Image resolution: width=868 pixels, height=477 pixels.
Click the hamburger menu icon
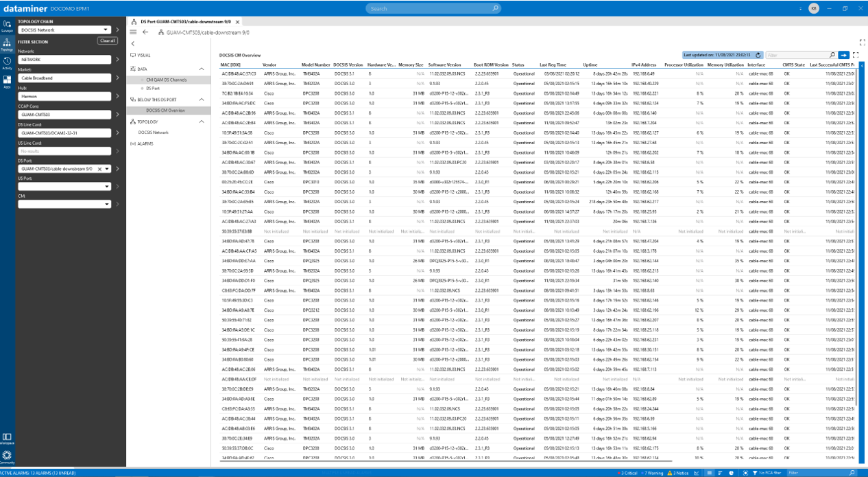pos(133,32)
